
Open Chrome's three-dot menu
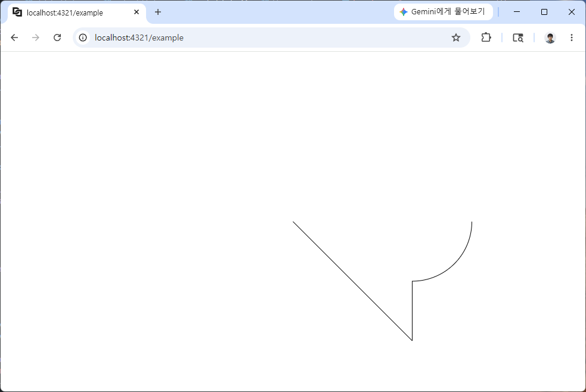point(572,38)
